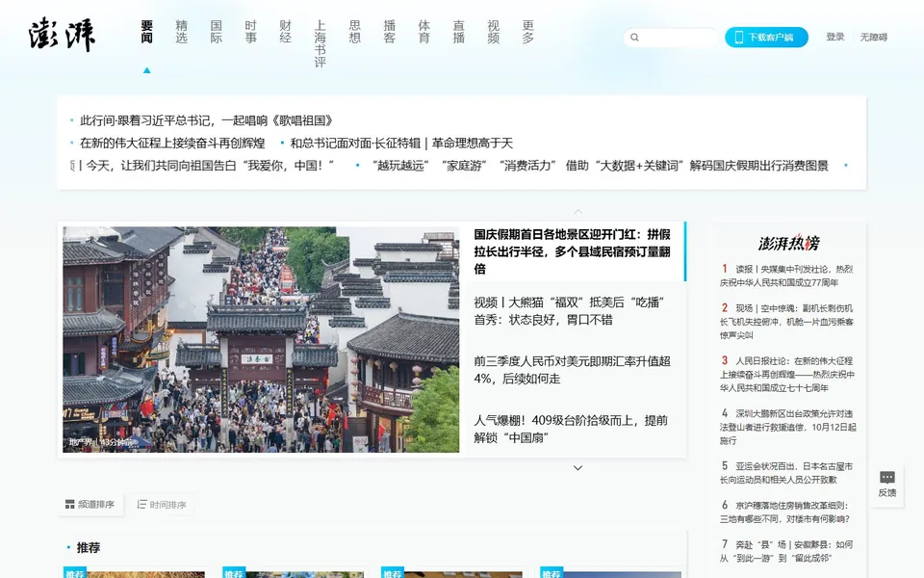Click the 频道排序 grid icon
Viewport: 924px width, 578px height.
coord(69,504)
